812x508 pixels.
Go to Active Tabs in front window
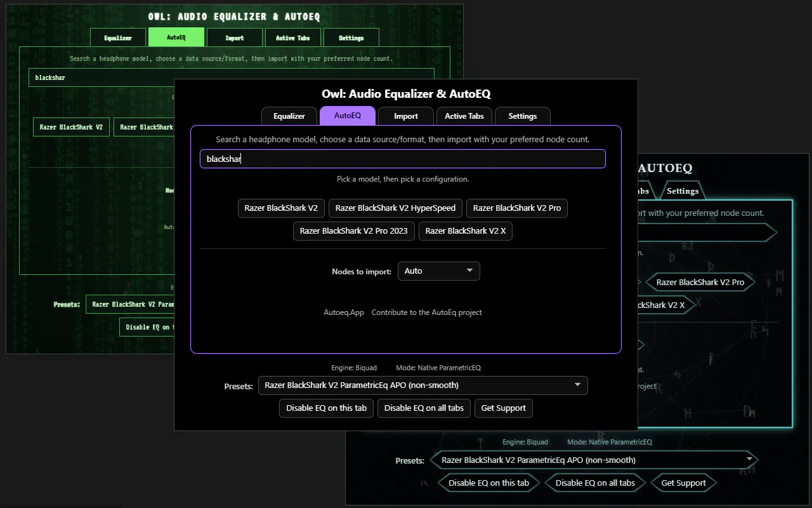click(x=464, y=116)
